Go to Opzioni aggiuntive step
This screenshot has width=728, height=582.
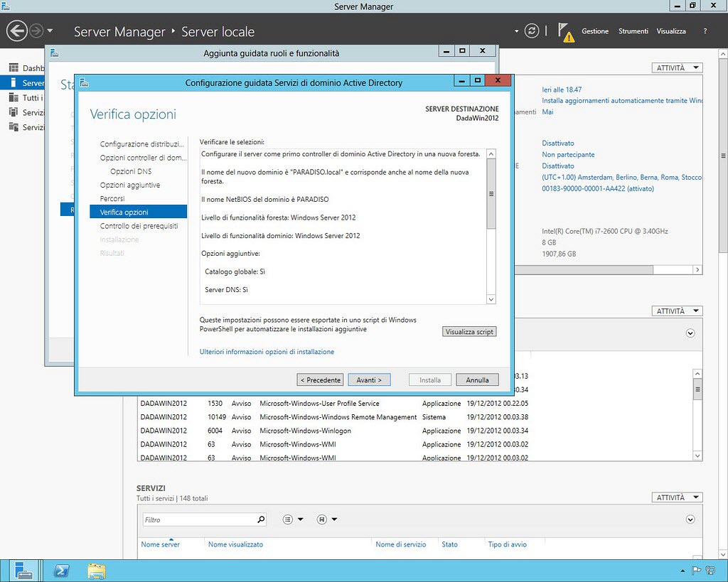(130, 185)
